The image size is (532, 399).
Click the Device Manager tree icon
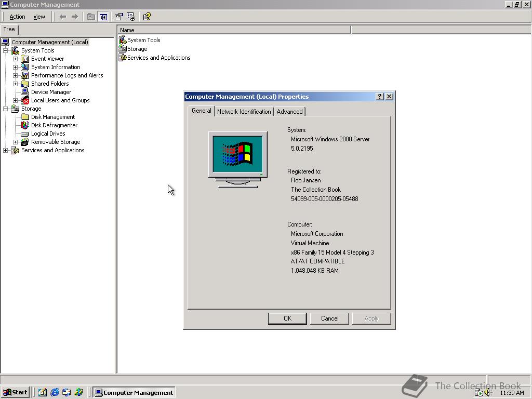[25, 92]
